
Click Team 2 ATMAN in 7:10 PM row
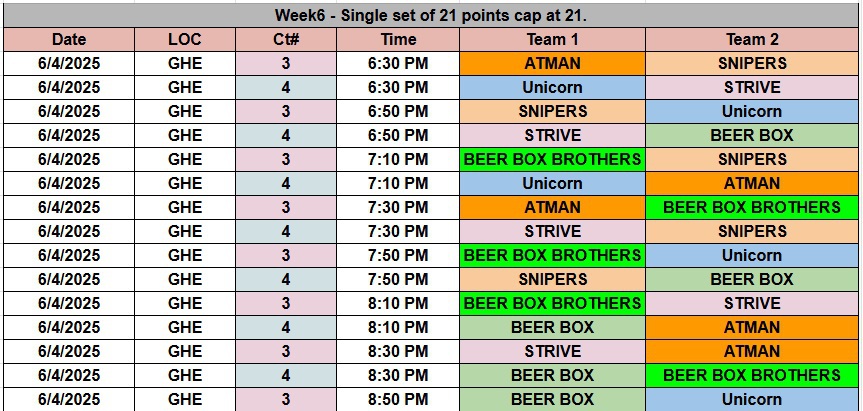tap(752, 183)
